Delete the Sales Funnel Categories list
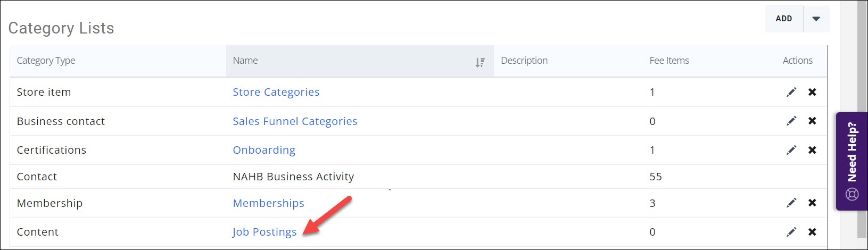 coord(812,121)
